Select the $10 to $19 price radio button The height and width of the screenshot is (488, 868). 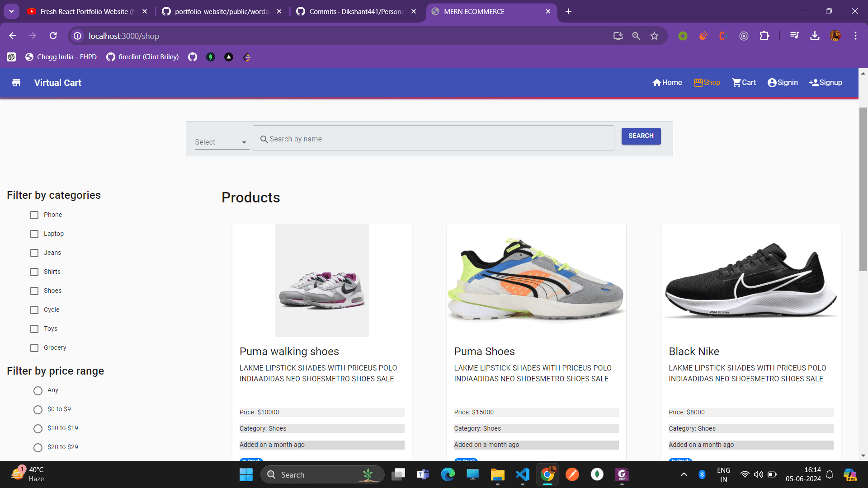[x=38, y=428]
